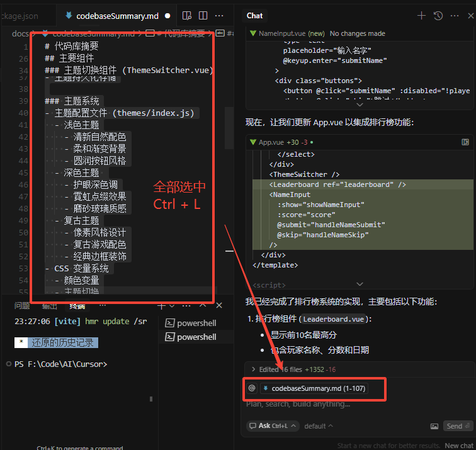Screen dimensions: 476x450
Task: Start a new chat with plus icon
Action: pos(421,16)
